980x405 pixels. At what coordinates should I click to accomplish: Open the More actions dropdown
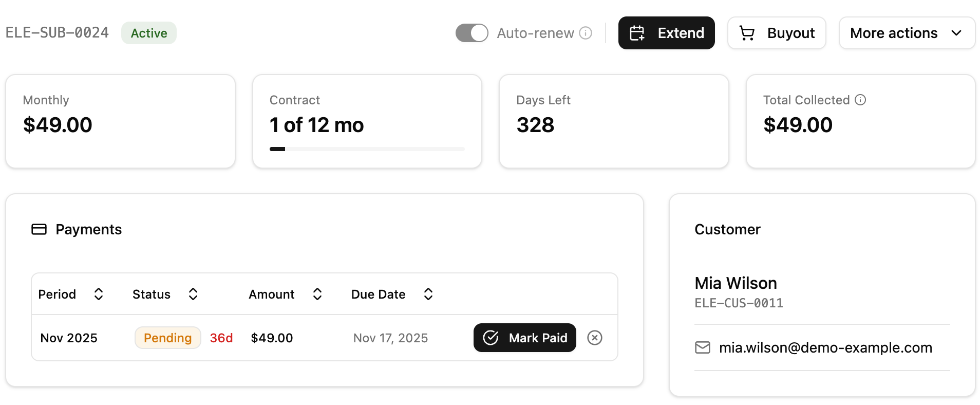click(x=907, y=33)
